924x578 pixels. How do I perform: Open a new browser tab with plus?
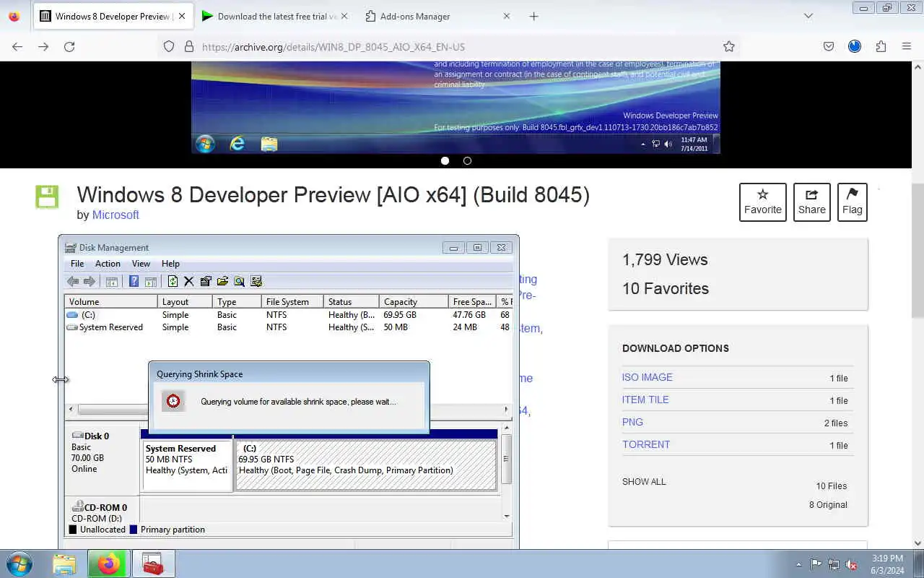[533, 16]
